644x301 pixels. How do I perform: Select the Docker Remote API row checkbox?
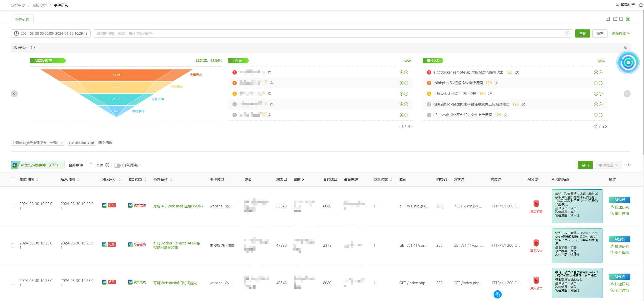[13, 245]
